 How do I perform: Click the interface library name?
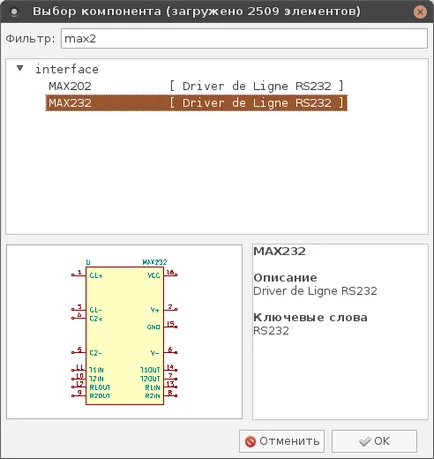67,69
